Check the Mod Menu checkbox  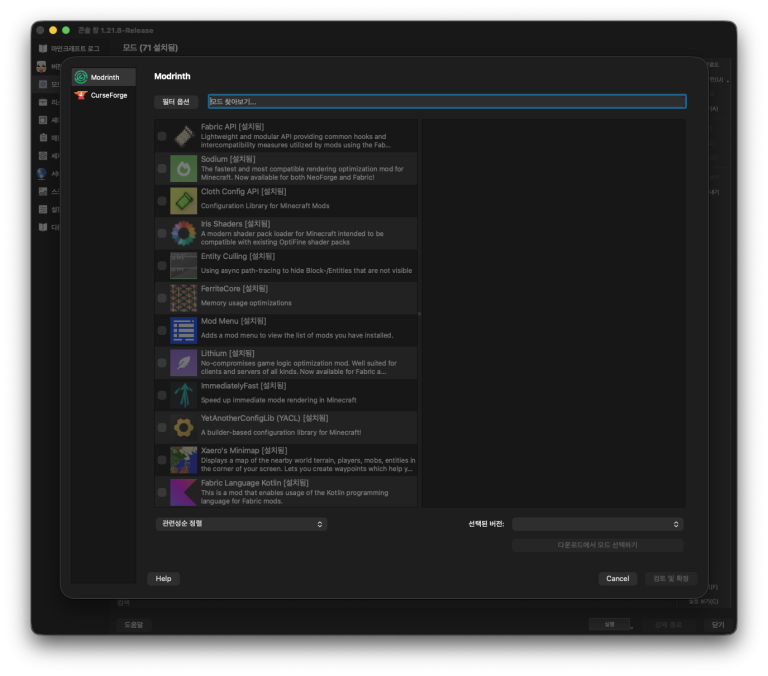162,330
